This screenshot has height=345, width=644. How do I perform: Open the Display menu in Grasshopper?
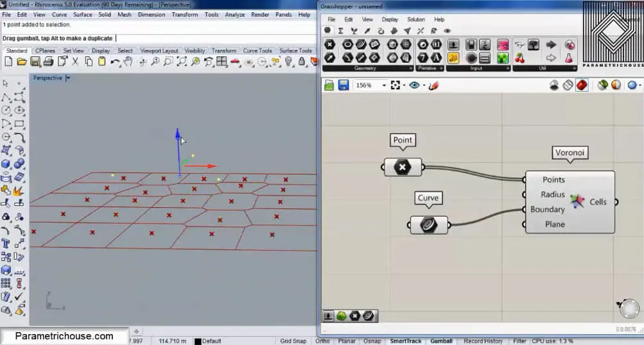(390, 19)
